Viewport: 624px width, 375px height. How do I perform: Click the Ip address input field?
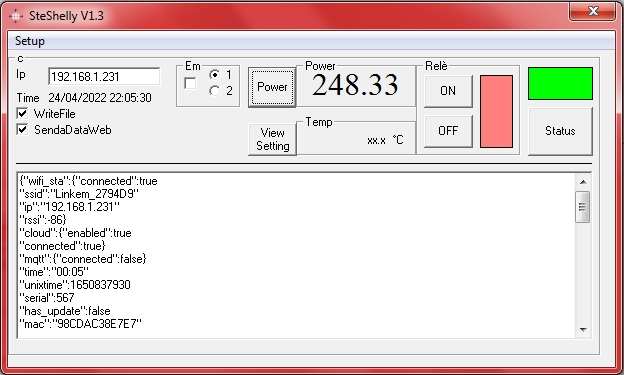tap(104, 76)
